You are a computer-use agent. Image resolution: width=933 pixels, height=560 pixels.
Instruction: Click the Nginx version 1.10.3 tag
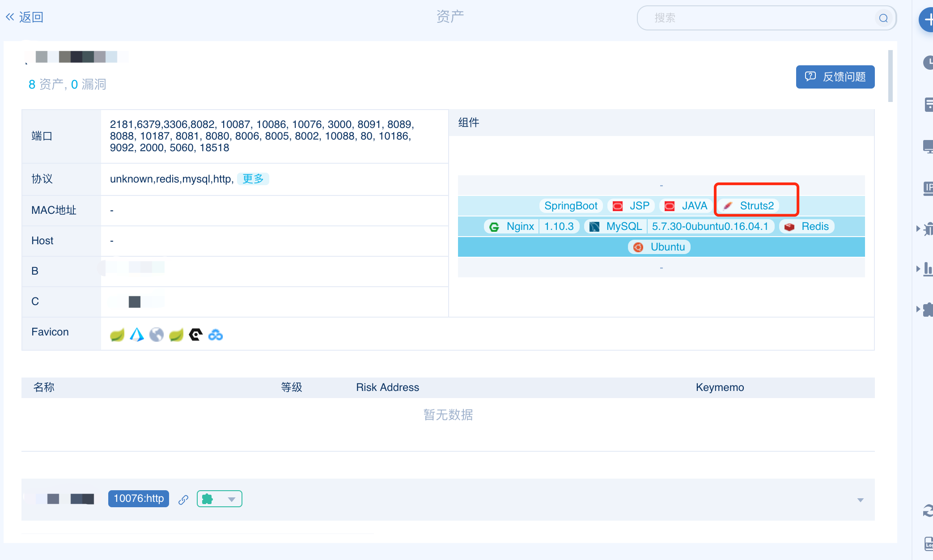click(559, 226)
